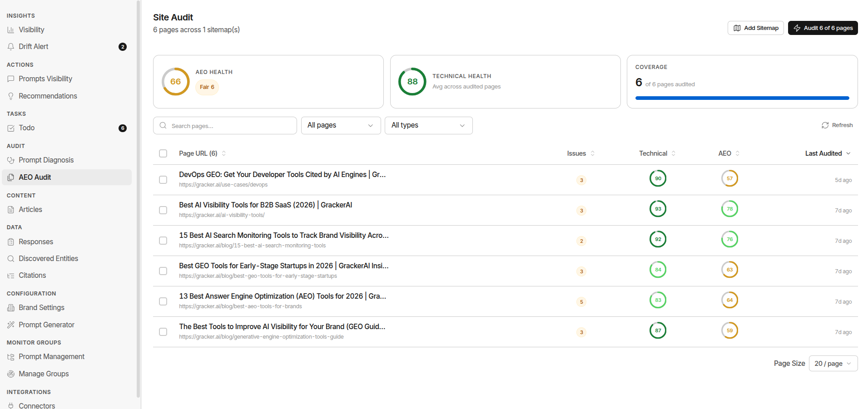Click the Add Sitemap button
This screenshot has height=409, width=868.
(x=756, y=28)
